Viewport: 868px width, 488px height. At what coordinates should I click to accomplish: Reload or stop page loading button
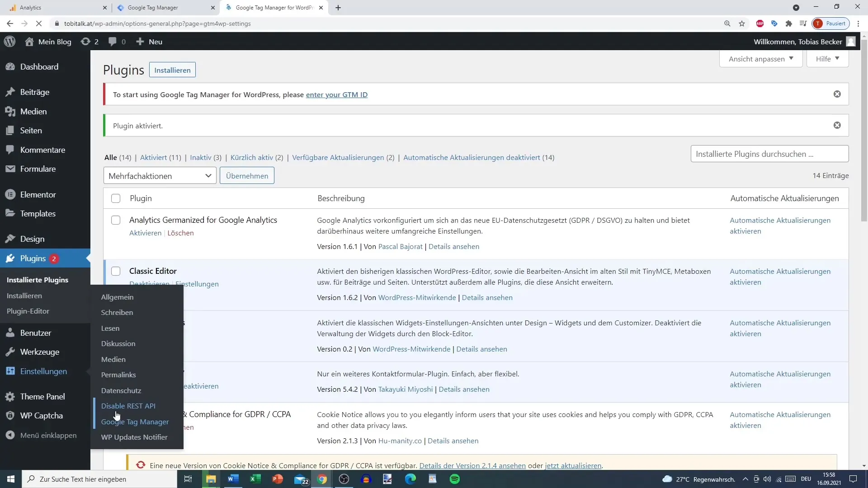[39, 23]
